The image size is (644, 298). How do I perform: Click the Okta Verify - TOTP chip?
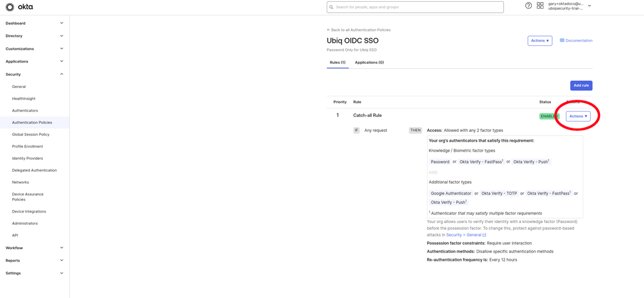499,193
